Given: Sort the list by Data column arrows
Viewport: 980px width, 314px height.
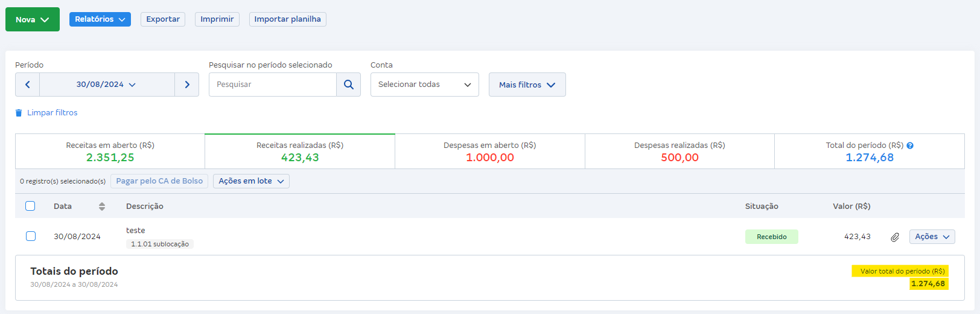Looking at the screenshot, I should (x=102, y=207).
